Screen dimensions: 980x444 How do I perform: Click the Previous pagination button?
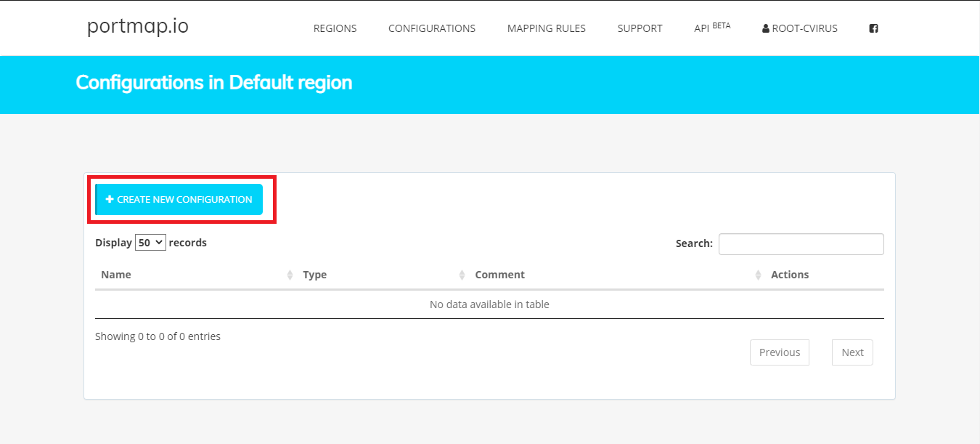point(780,352)
